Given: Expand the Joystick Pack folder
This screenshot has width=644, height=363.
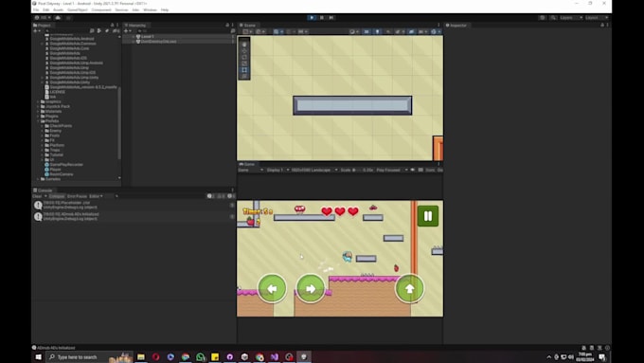Looking at the screenshot, I should [38, 106].
